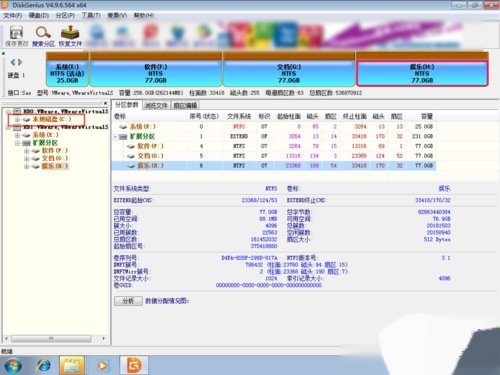The height and width of the screenshot is (375, 500).
Task: Open the 硬盘(D) menu
Action: tap(39, 15)
